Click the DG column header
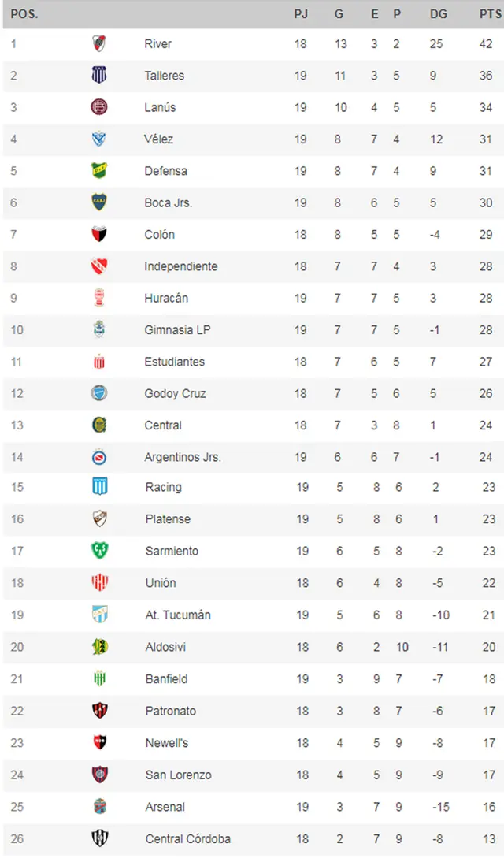This screenshot has width=504, height=862. pos(439,14)
